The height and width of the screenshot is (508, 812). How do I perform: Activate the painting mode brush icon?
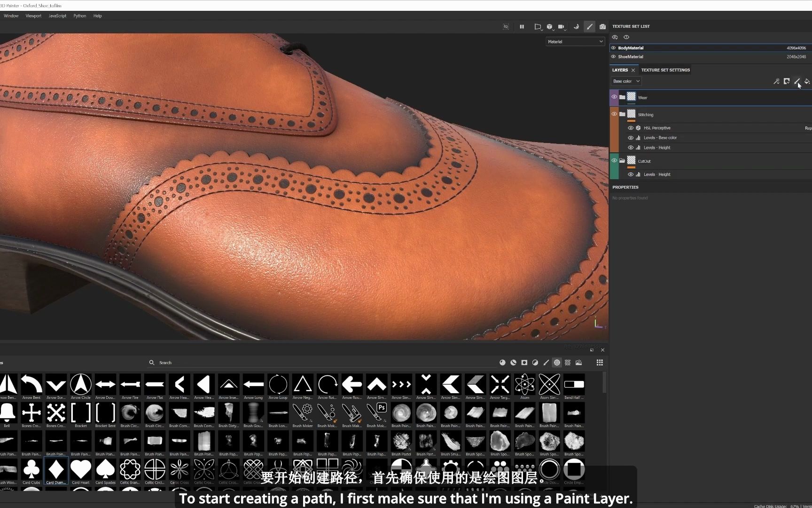589,27
